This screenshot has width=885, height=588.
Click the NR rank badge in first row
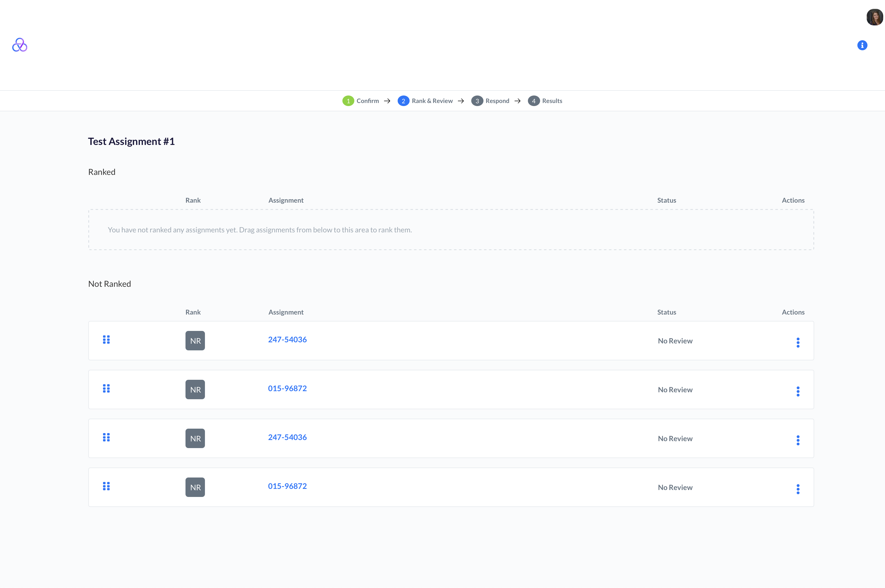tap(195, 340)
